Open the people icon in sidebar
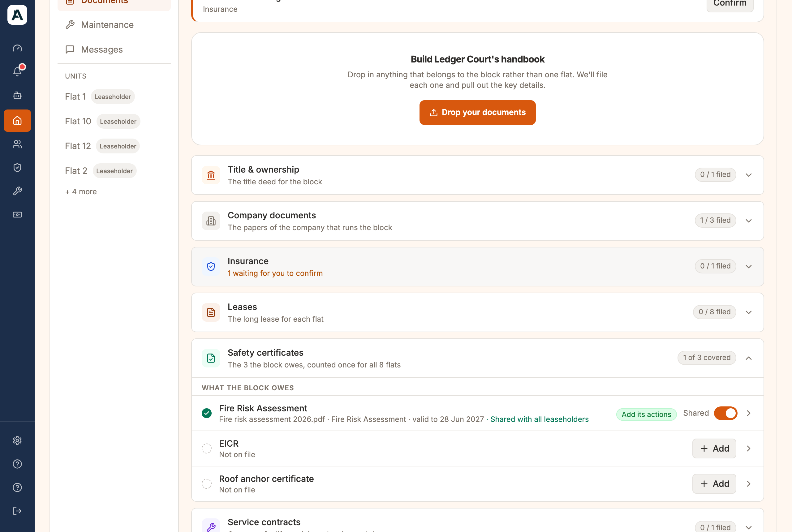 click(17, 144)
